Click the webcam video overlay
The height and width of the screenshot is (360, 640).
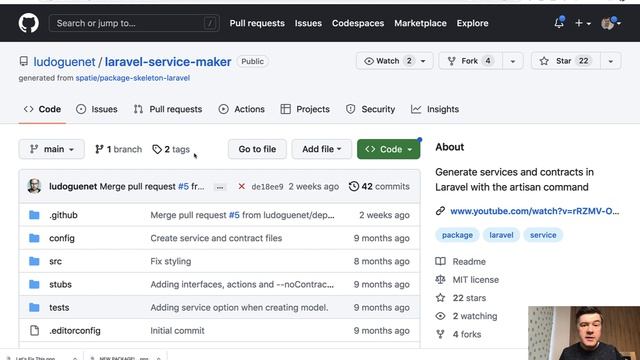[584, 333]
